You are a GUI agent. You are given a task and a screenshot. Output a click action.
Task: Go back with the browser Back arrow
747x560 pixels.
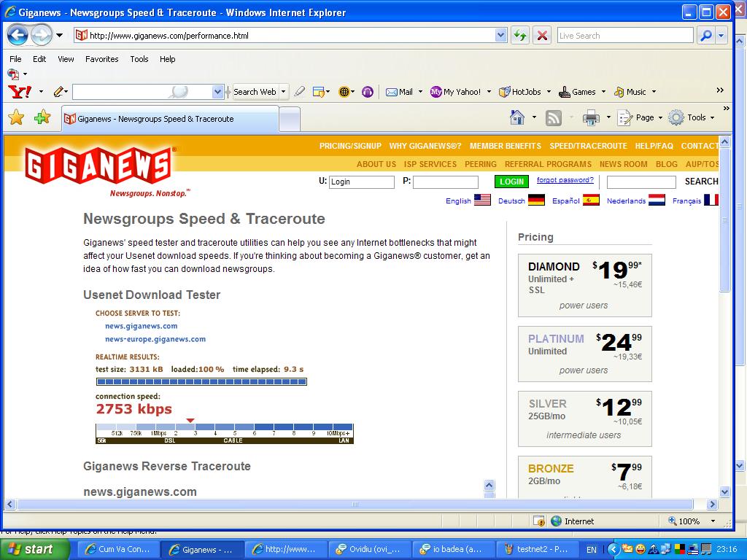(18, 35)
